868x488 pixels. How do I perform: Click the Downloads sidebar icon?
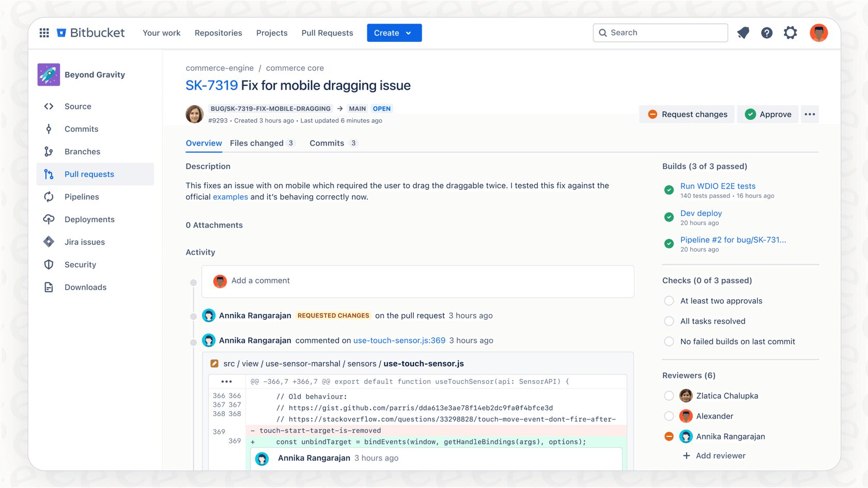pos(49,287)
